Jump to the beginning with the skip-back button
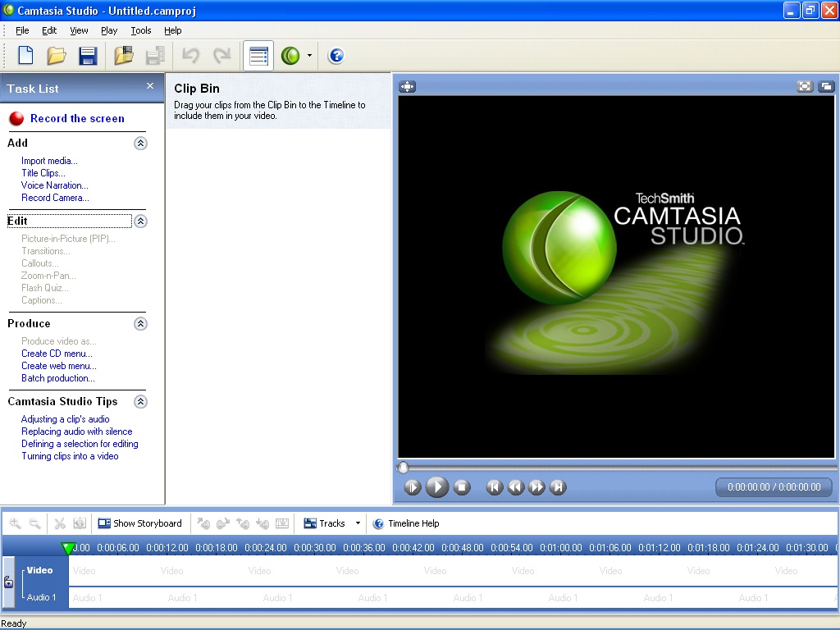The image size is (840, 630). point(495,487)
